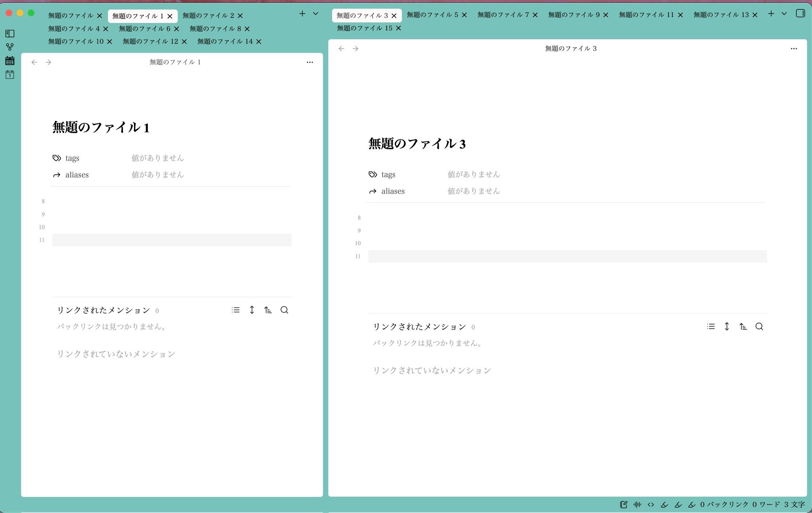
Task: Open the tab list dropdown in right pane
Action: tap(784, 15)
